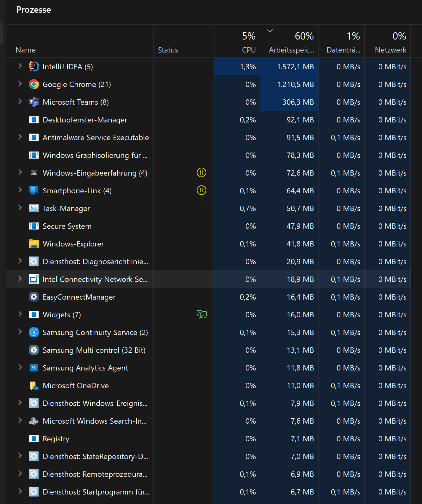The height and width of the screenshot is (504, 422).
Task: Expand the Google Chrome process group
Action: coord(20,84)
